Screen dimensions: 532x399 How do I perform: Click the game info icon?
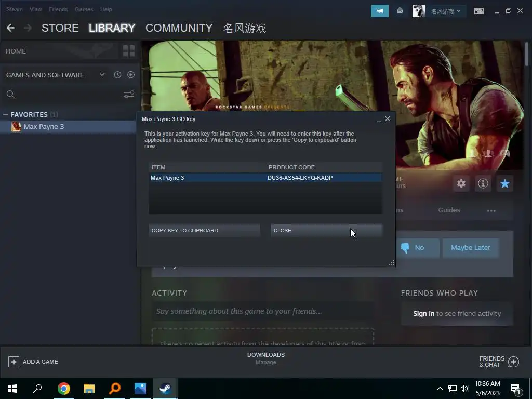coord(483,183)
